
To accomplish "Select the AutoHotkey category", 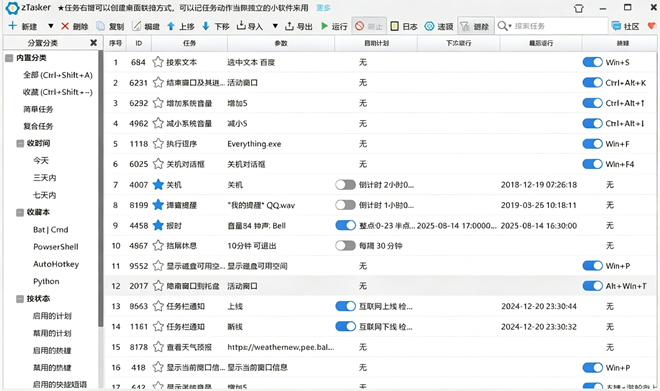I will [x=56, y=264].
